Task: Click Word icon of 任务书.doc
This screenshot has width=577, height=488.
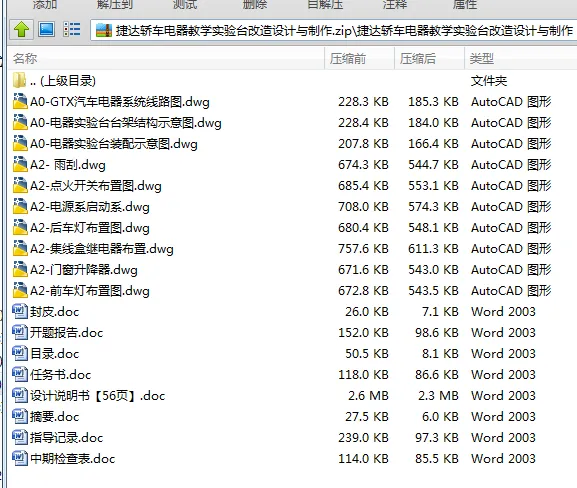Action: point(20,374)
